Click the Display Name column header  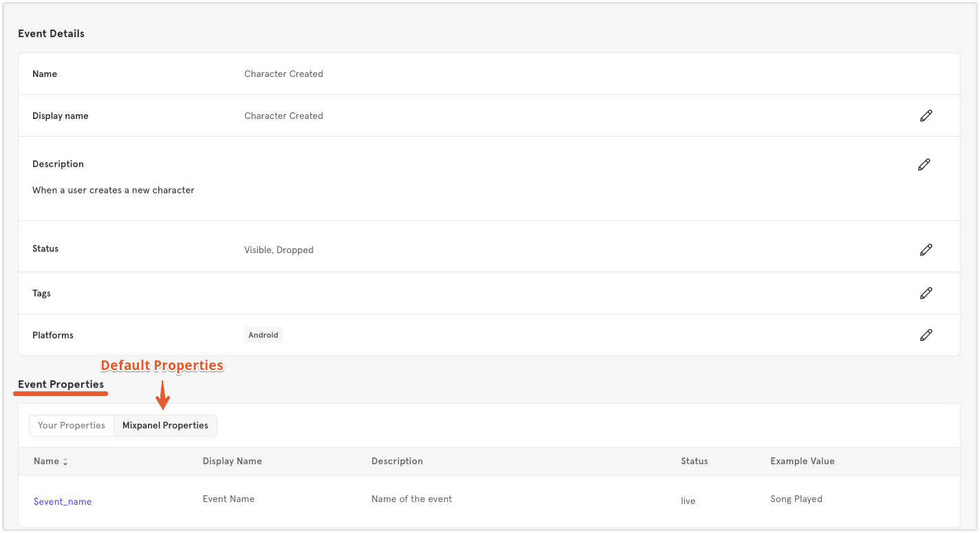[232, 461]
